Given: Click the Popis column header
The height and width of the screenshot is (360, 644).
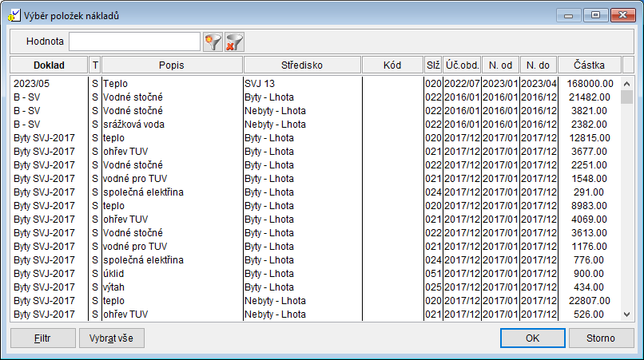Looking at the screenshot, I should pyautogui.click(x=172, y=65).
